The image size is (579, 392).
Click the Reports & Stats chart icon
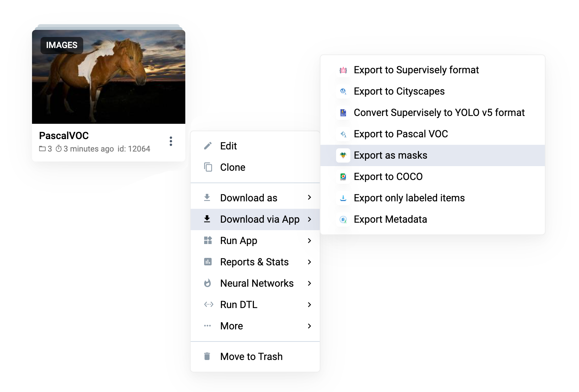[x=207, y=261]
